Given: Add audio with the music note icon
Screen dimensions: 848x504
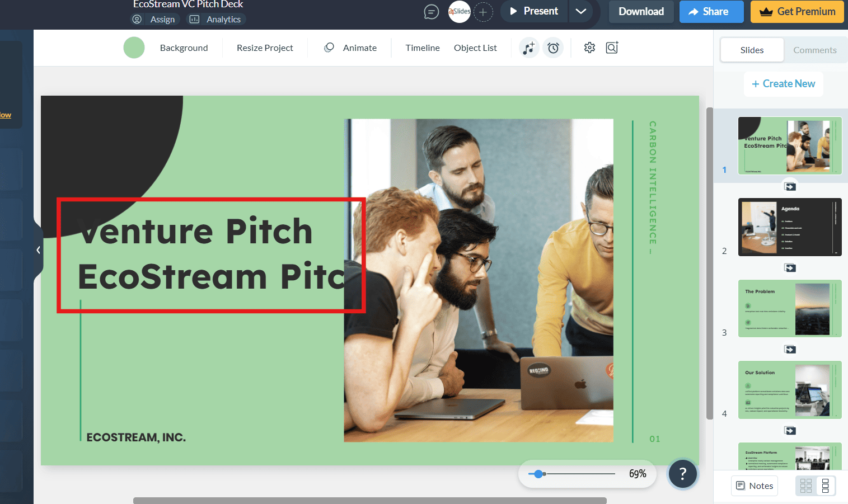Looking at the screenshot, I should (529, 48).
